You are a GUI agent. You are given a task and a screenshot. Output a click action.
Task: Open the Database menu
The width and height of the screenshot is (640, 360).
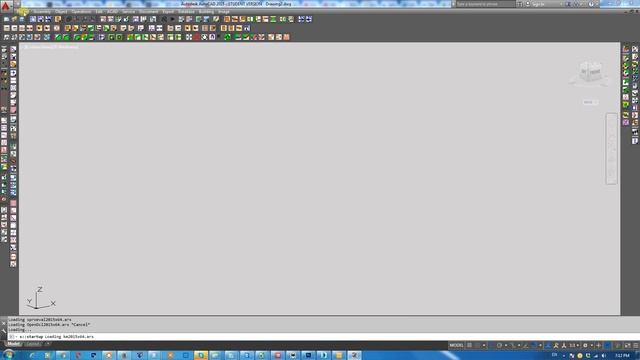click(x=186, y=12)
